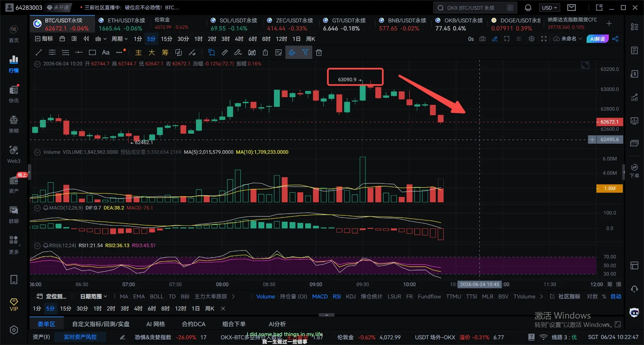Switch to ETH/USDT永续 tab

coord(122,24)
